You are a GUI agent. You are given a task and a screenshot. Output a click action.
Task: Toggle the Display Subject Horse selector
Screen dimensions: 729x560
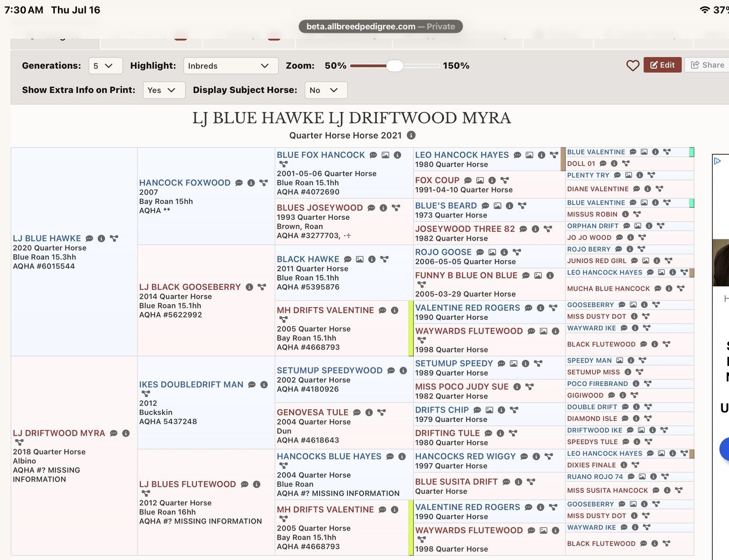click(326, 90)
